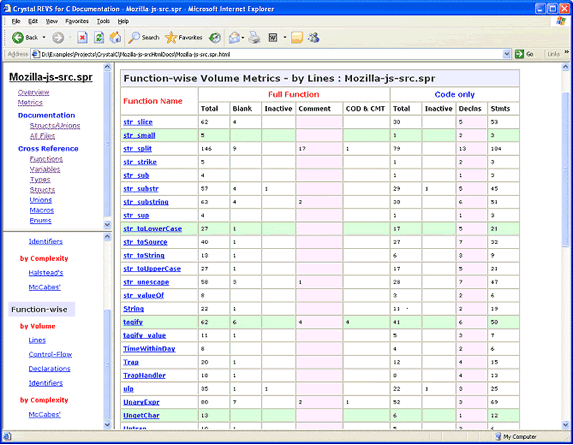The height and width of the screenshot is (445, 573).
Task: Click the Back navigation arrow icon
Action: pos(18,37)
